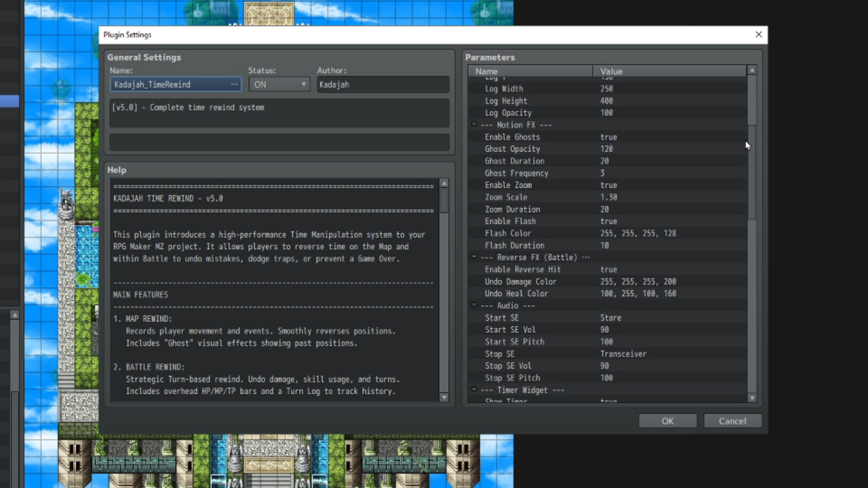Collapse the Reverse FX (Battle) group
The width and height of the screenshot is (868, 488).
tap(474, 258)
